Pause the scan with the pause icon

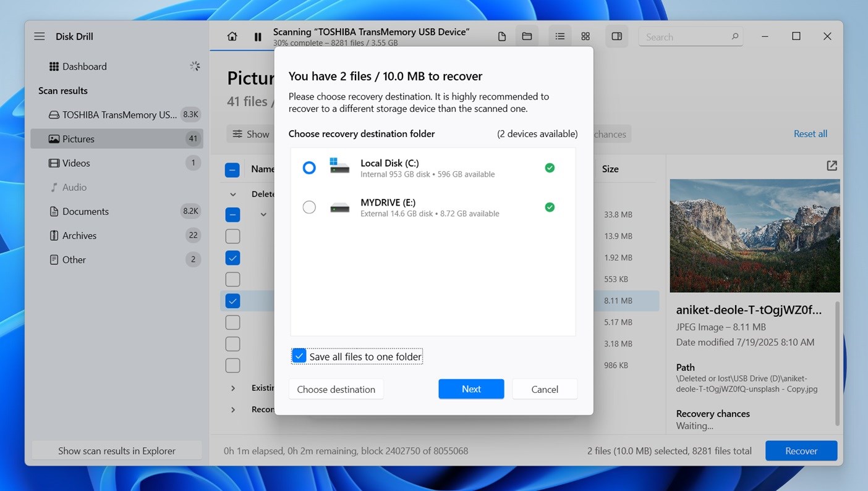tap(258, 36)
